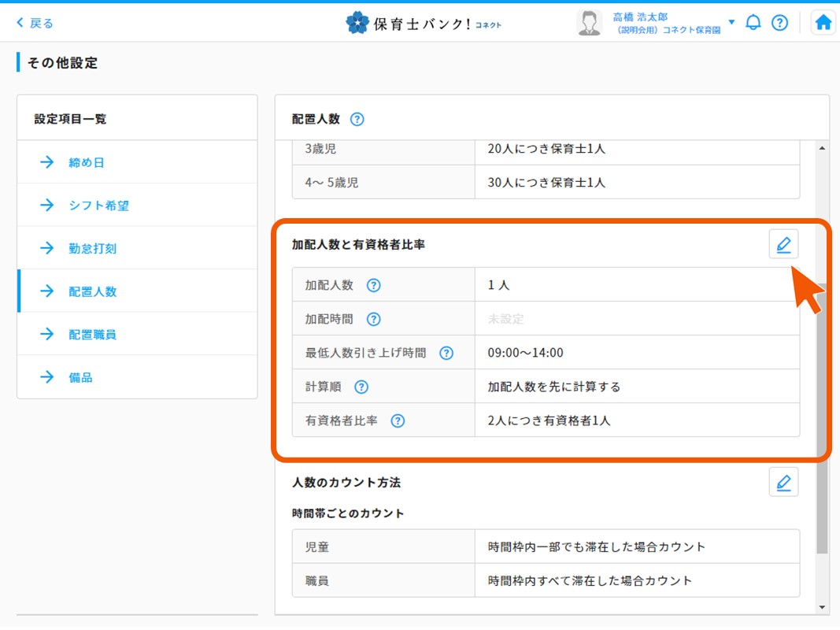Open the help tooltip next to 配置人数 heading
Screen dimensions: 840x630
tap(357, 119)
